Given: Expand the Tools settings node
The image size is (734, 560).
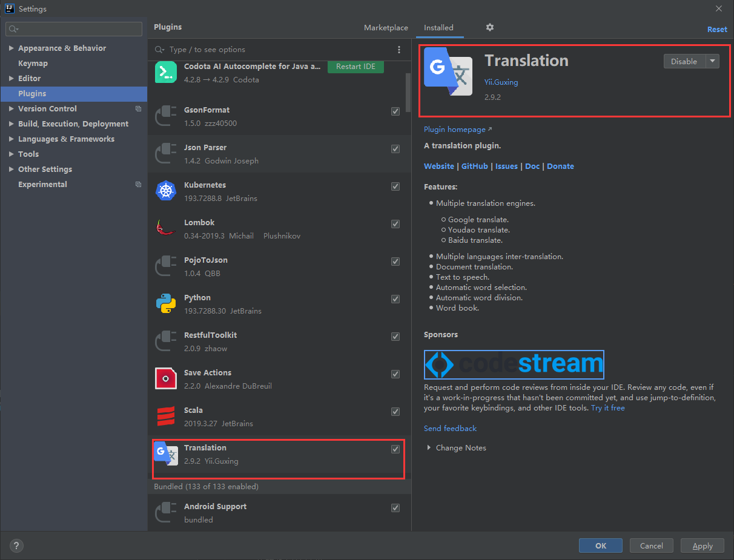Looking at the screenshot, I should pyautogui.click(x=12, y=154).
